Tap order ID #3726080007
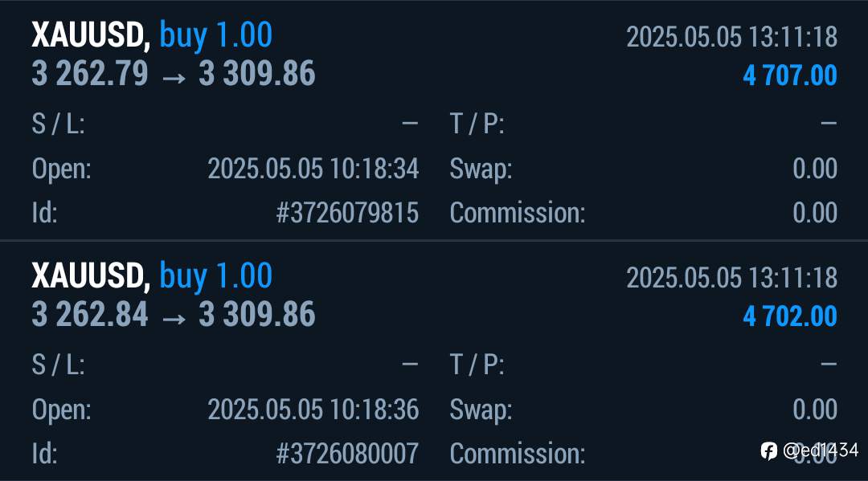The image size is (868, 481). point(347,454)
